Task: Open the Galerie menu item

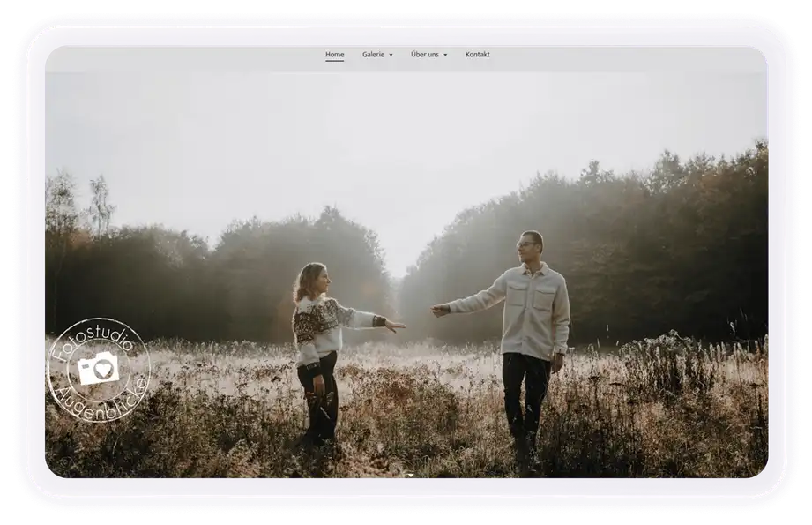Action: (x=373, y=55)
